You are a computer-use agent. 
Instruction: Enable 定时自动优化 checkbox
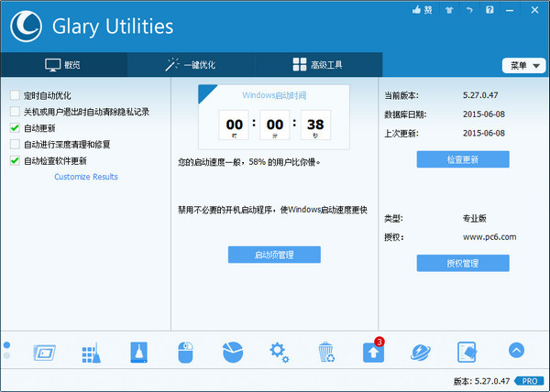pos(15,95)
